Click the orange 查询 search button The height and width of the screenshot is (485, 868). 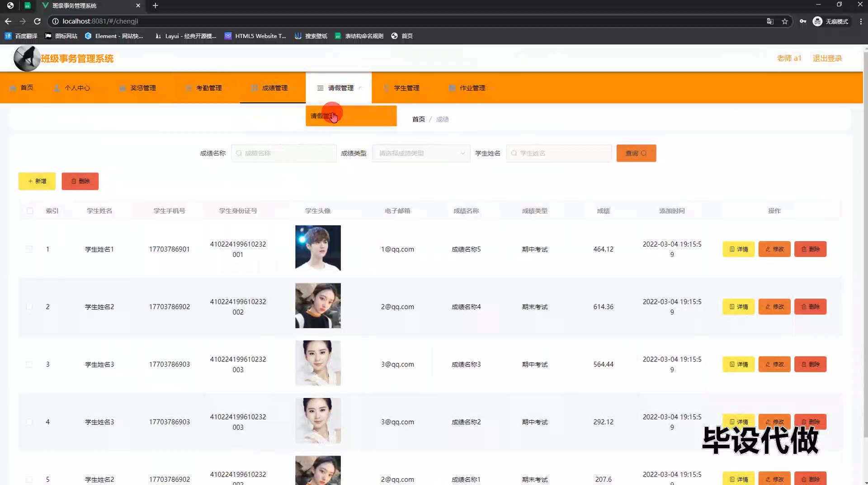[x=636, y=153]
